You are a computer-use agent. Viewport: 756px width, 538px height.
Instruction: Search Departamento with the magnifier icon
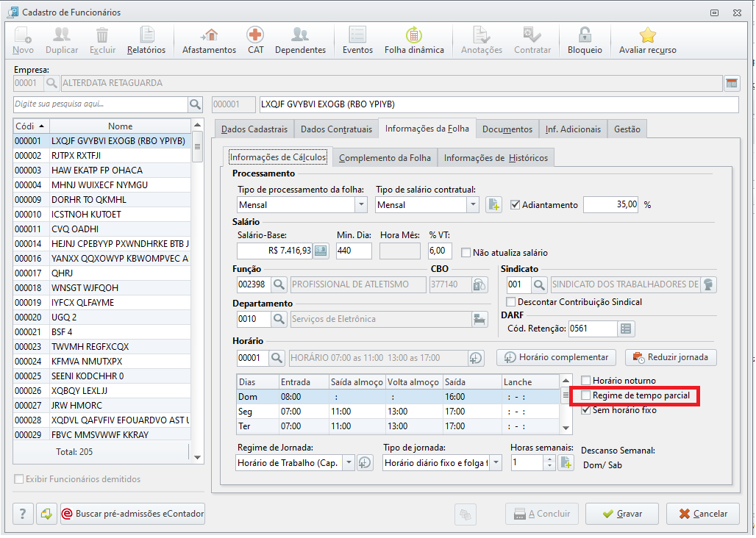click(x=279, y=319)
